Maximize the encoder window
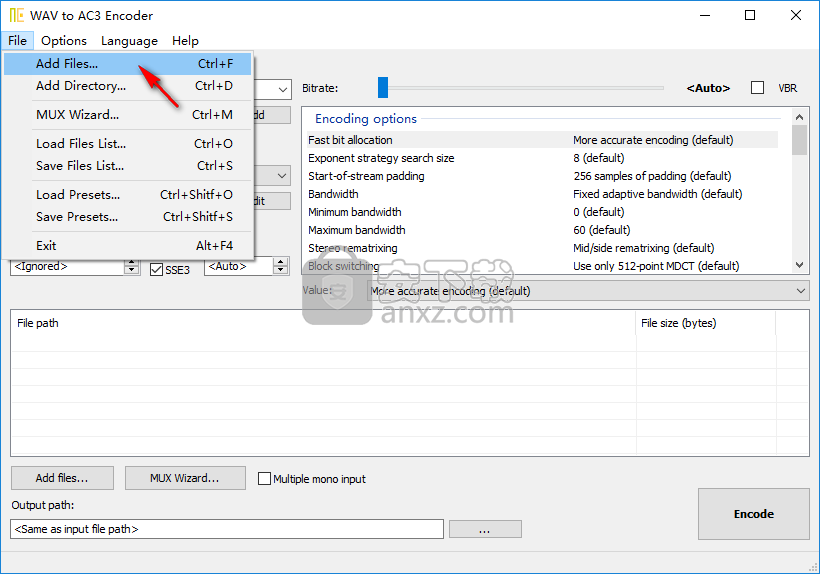Image resolution: width=820 pixels, height=574 pixels. coord(750,15)
